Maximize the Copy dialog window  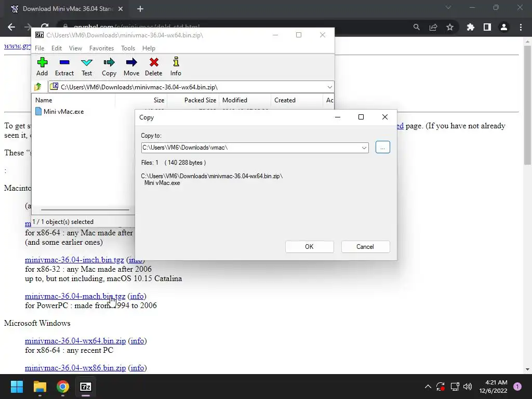coord(361,117)
